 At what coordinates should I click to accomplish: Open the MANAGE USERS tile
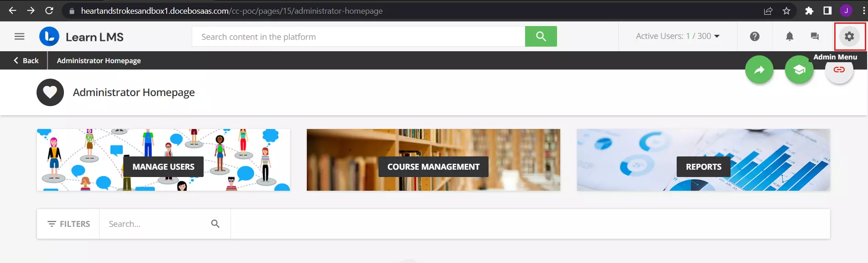(x=163, y=160)
